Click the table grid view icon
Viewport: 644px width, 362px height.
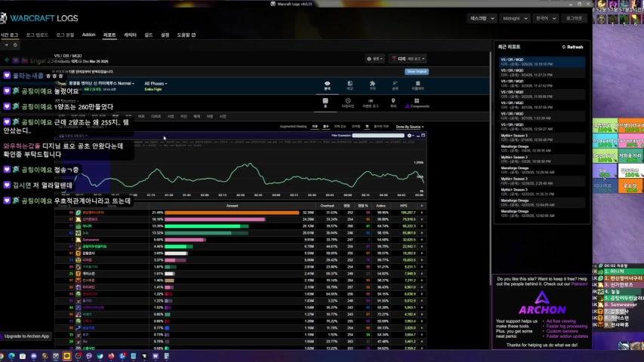(x=325, y=101)
